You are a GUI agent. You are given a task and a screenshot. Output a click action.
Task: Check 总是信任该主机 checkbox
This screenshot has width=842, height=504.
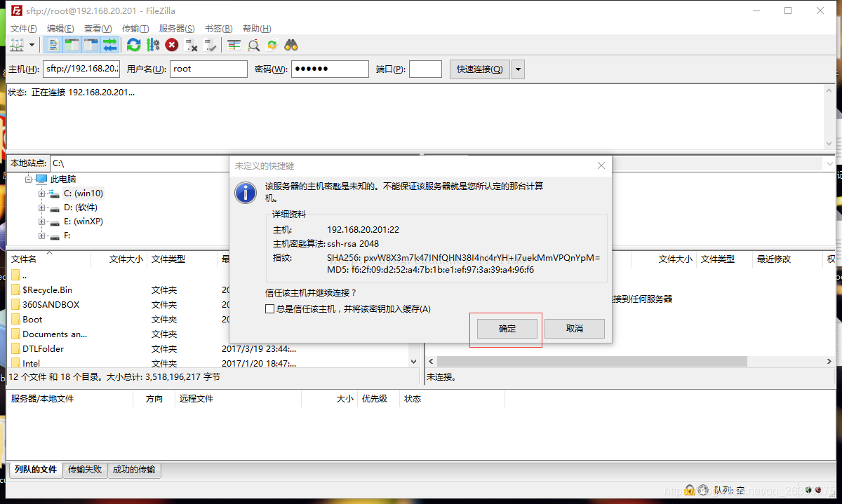pyautogui.click(x=269, y=309)
